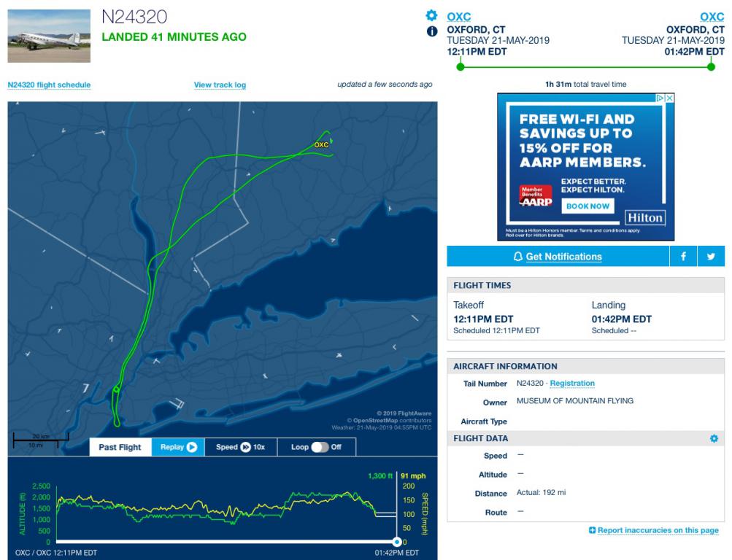The height and width of the screenshot is (560, 732).
Task: Open the Registration link
Action: click(572, 384)
